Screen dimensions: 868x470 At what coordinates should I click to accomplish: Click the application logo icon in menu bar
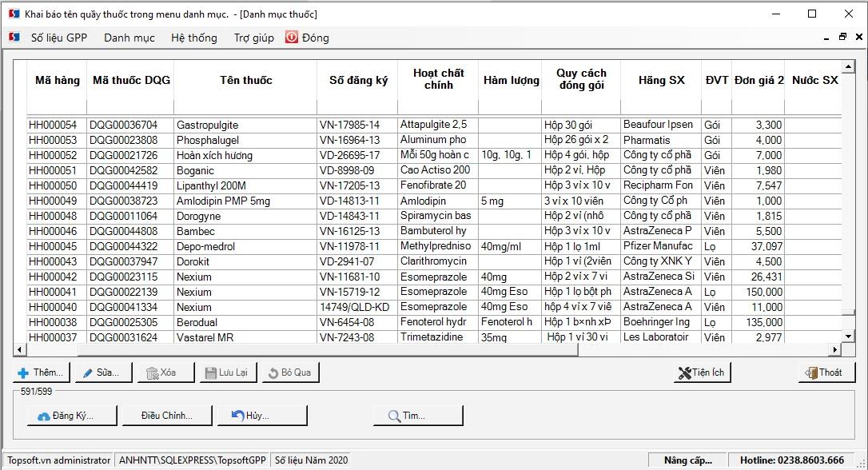click(x=14, y=37)
